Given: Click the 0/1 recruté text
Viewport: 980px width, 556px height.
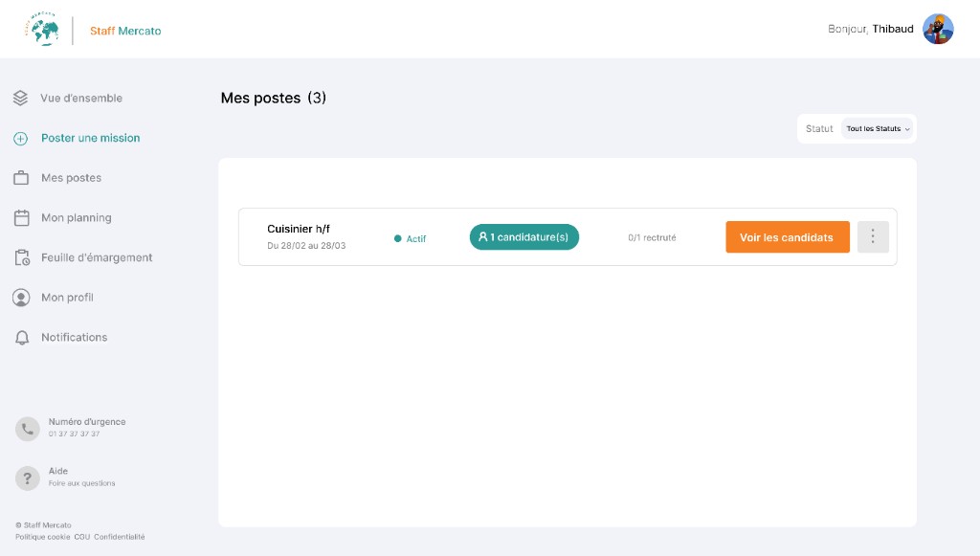Looking at the screenshot, I should [652, 237].
